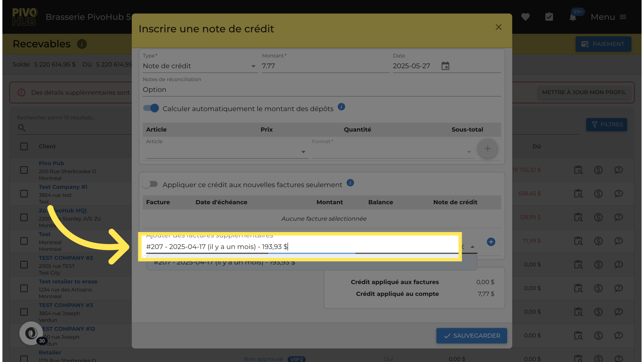Click the favorites heart icon
The height and width of the screenshot is (362, 644).
(525, 17)
